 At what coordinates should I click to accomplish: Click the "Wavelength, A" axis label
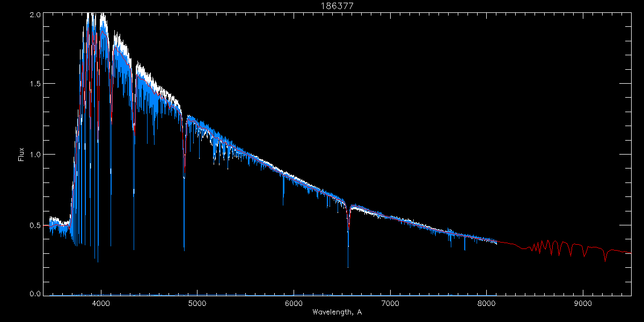(336, 312)
